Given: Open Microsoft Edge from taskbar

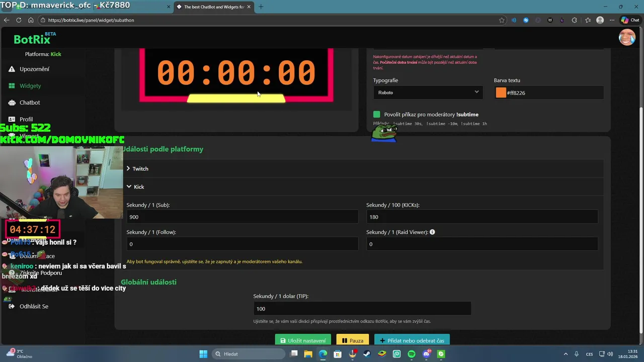Looking at the screenshot, I should coord(323,354).
